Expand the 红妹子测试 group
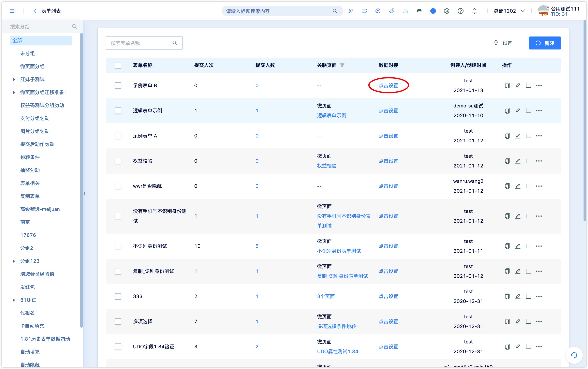The height and width of the screenshot is (369, 588). (14, 79)
